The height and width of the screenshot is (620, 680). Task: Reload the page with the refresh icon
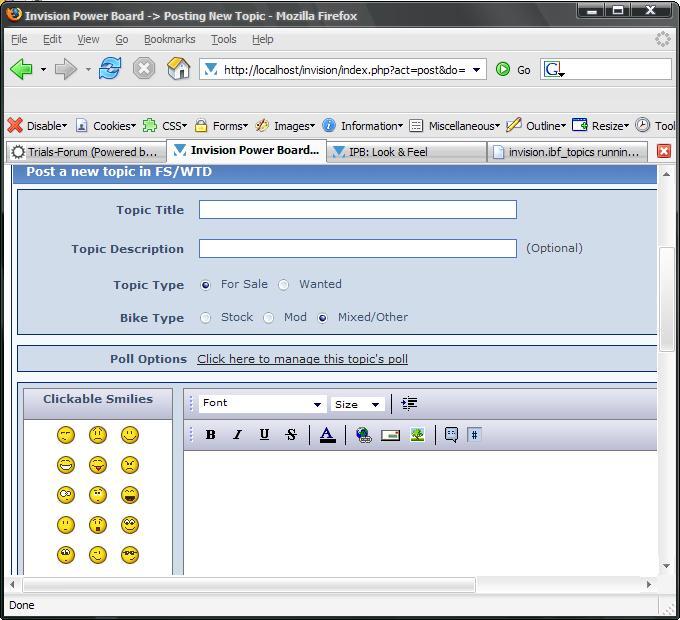(110, 69)
